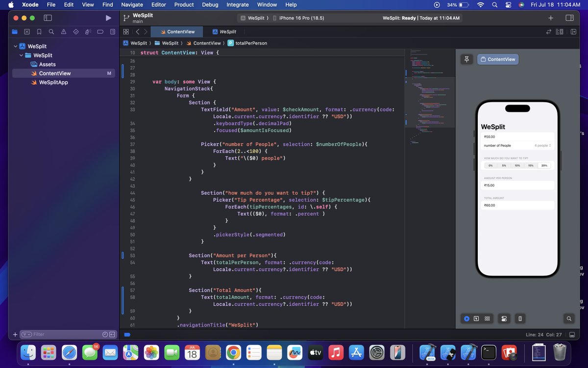588x368 pixels.
Task: Select 0% tip in preview
Action: pos(490,166)
